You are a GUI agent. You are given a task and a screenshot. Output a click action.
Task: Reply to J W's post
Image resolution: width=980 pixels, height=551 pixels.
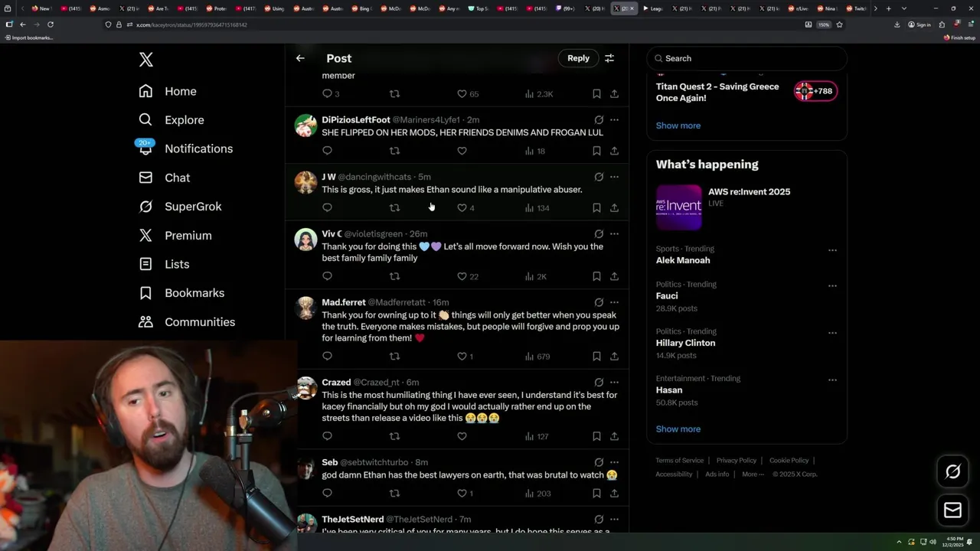(327, 207)
